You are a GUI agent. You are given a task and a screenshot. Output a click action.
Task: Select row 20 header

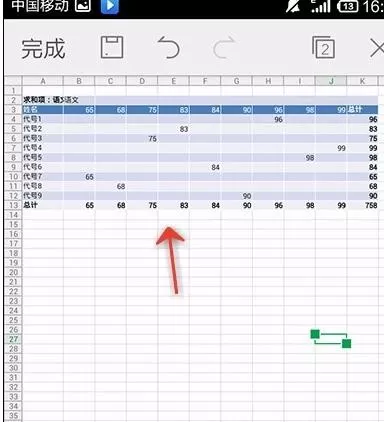13,272
